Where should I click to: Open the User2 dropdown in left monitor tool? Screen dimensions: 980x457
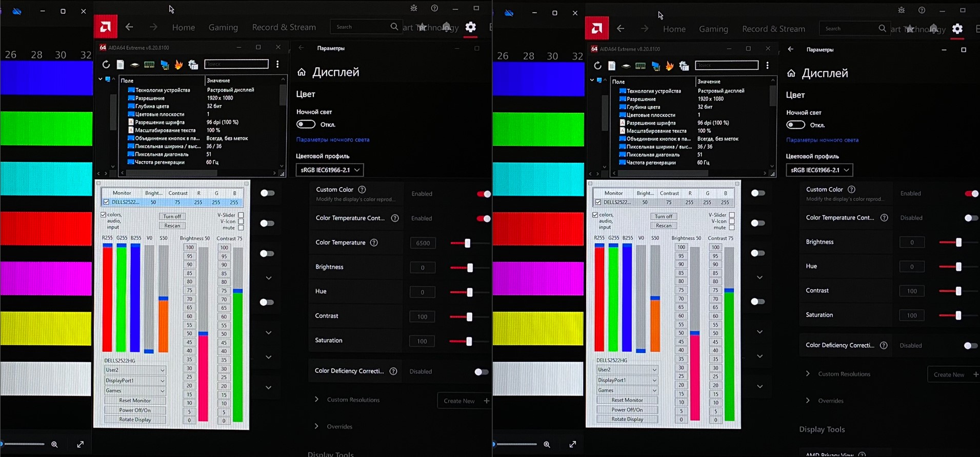click(x=135, y=370)
